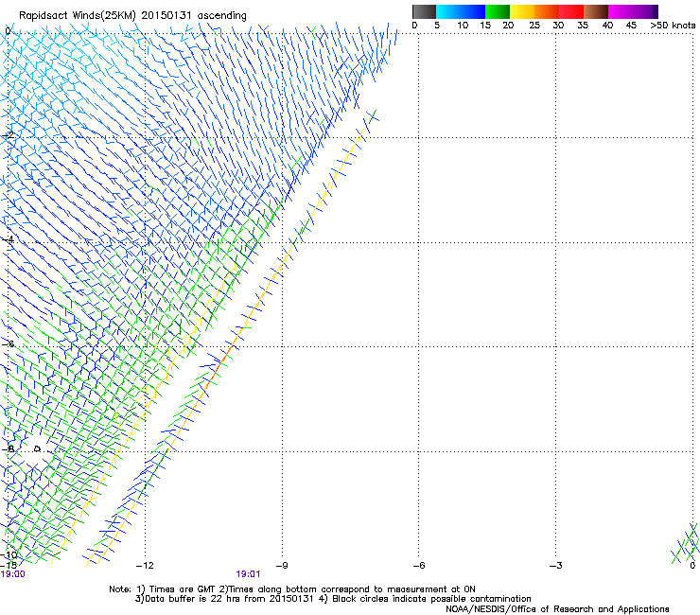Screen dimensions: 700x615
Task: Click the black contamination circle near latitude -8
Action: (37, 448)
